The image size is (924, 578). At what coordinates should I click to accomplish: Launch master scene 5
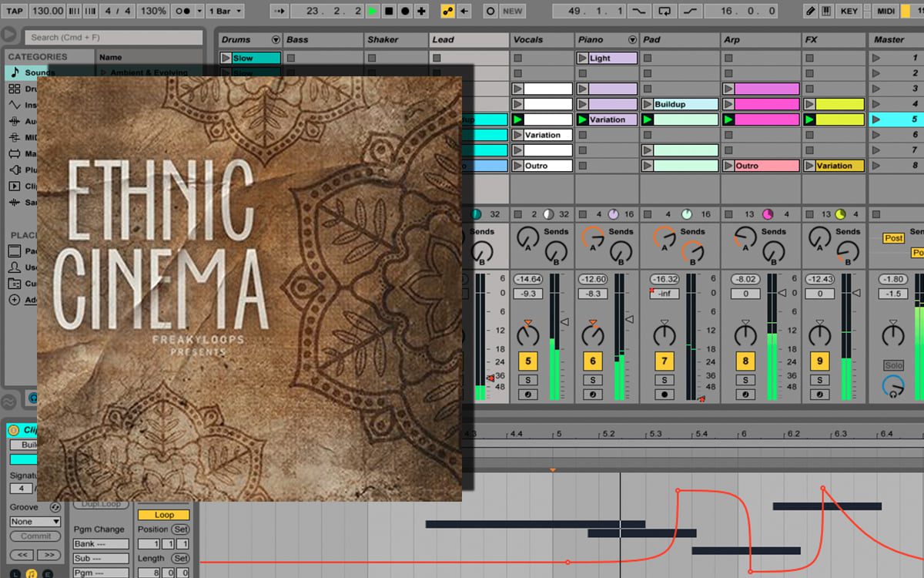(876, 119)
